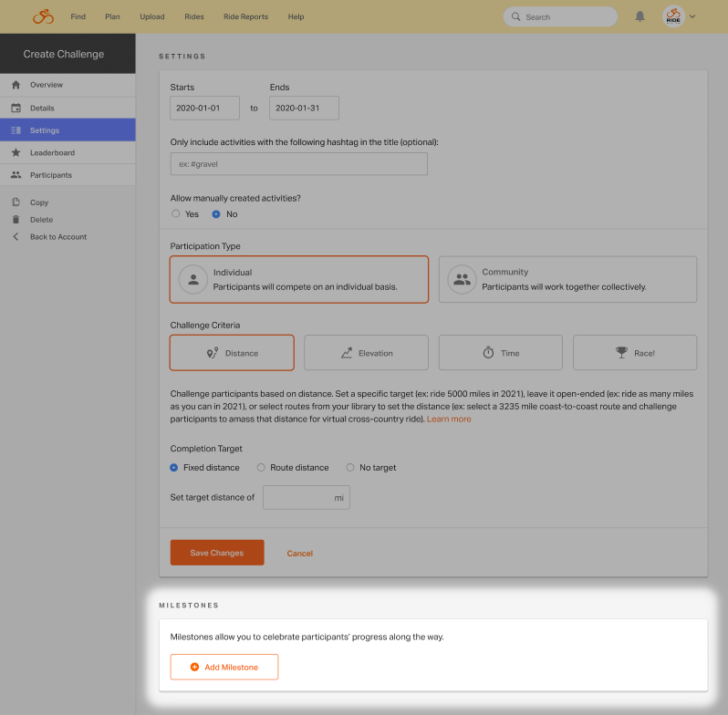Select Settings sidebar item
Screen dimensions: 728x715
[68, 130]
